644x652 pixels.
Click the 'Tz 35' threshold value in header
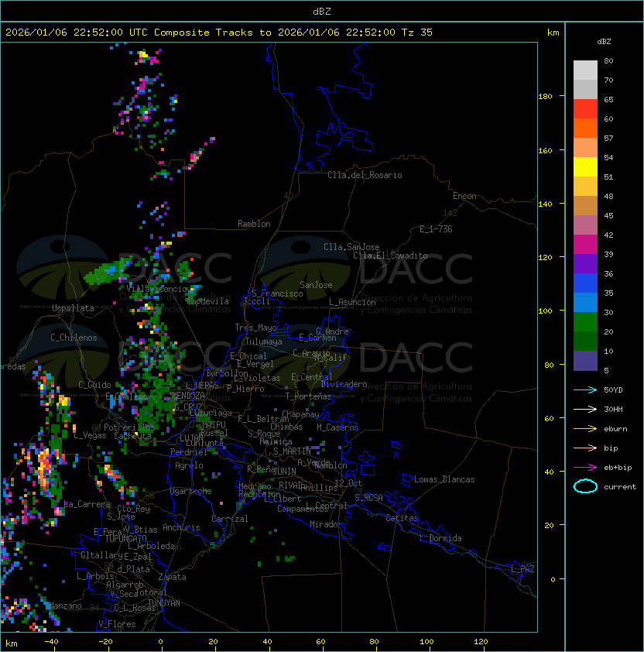pyautogui.click(x=417, y=33)
